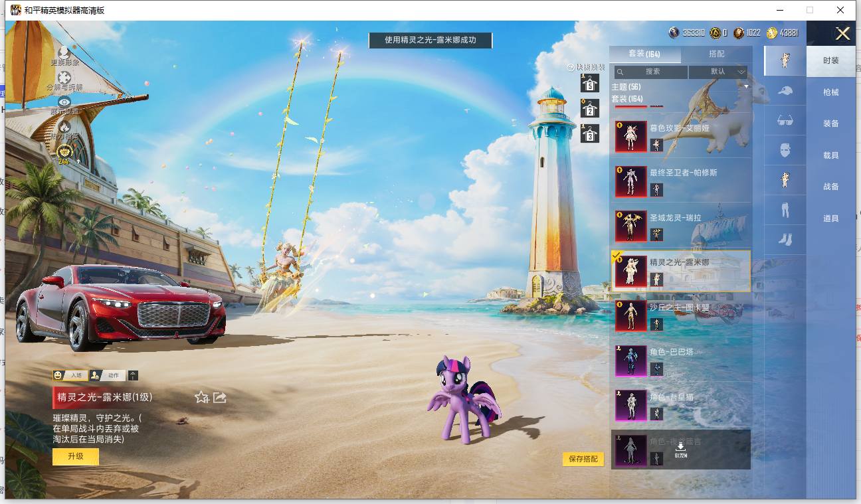Share the outfit with the share icon
The width and height of the screenshot is (861, 504).
click(x=220, y=397)
